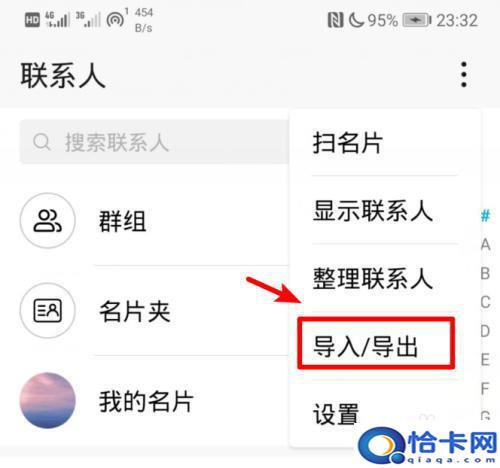
Task: Click the search contacts field
Action: coord(154,142)
